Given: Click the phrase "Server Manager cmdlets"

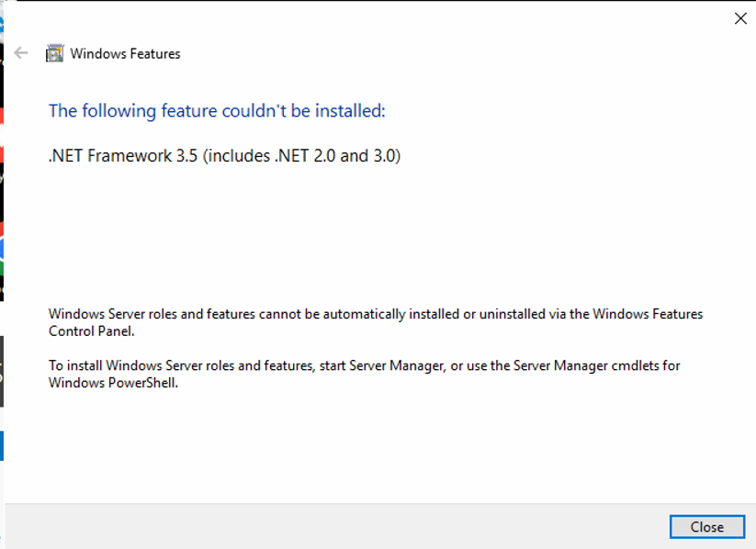Looking at the screenshot, I should pos(577,365).
